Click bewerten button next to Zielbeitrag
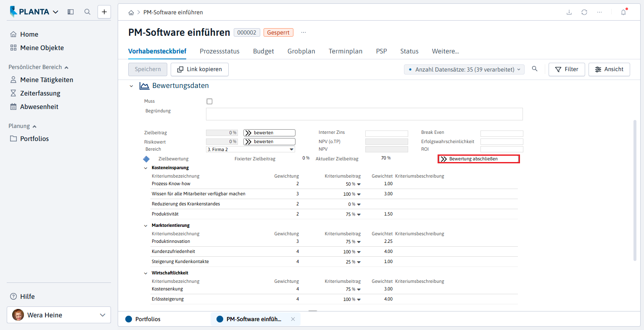Image resolution: width=644 pixels, height=330 pixels. coord(269,133)
